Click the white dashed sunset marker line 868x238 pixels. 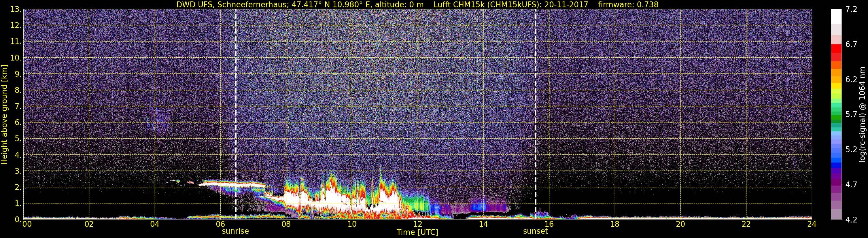click(536, 114)
